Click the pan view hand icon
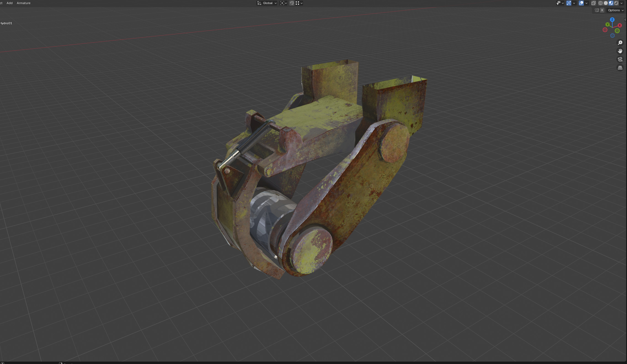This screenshot has height=364, width=627. pyautogui.click(x=620, y=51)
